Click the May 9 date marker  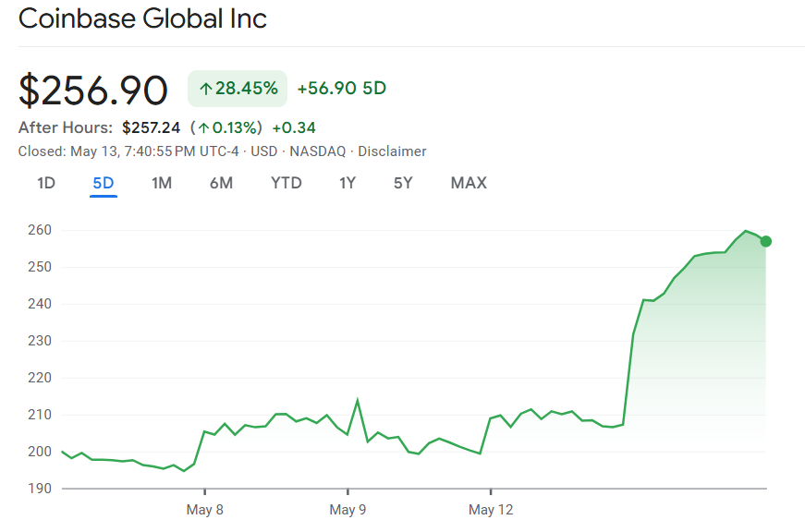point(348,510)
